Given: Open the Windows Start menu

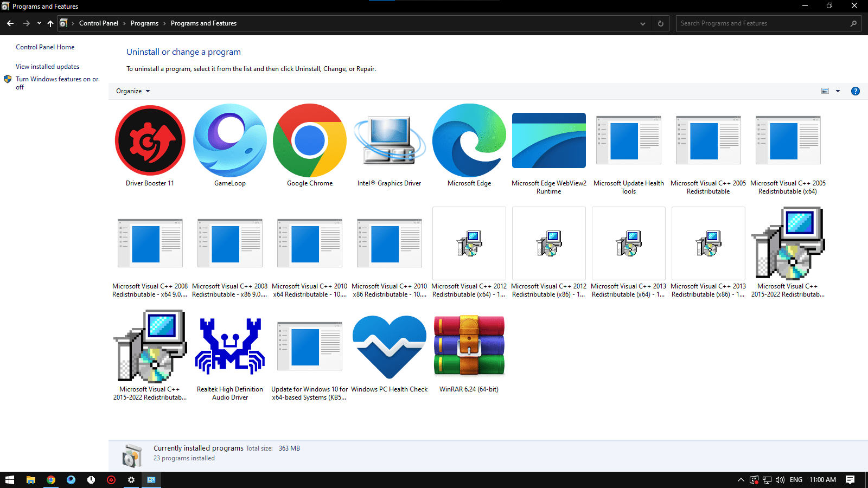Looking at the screenshot, I should pos(10,480).
